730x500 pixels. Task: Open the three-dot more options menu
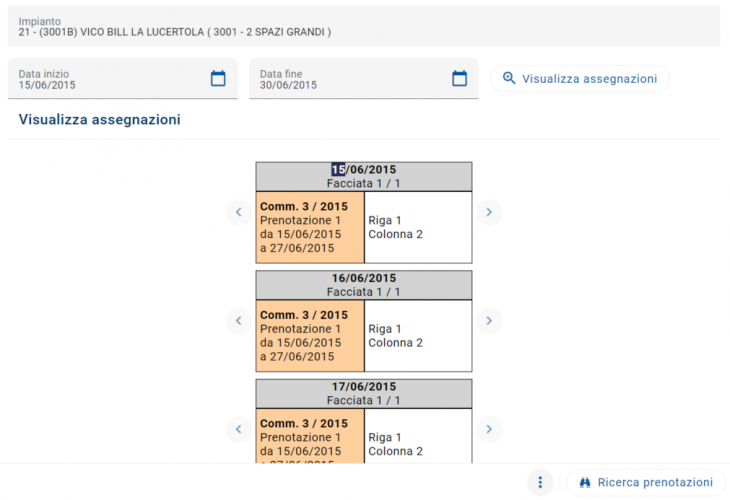coord(540,482)
